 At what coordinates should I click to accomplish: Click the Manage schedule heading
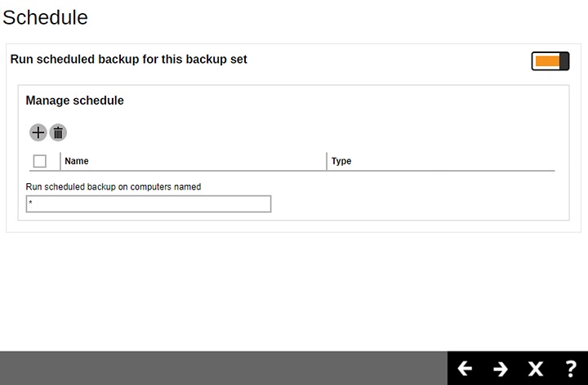pyautogui.click(x=75, y=101)
